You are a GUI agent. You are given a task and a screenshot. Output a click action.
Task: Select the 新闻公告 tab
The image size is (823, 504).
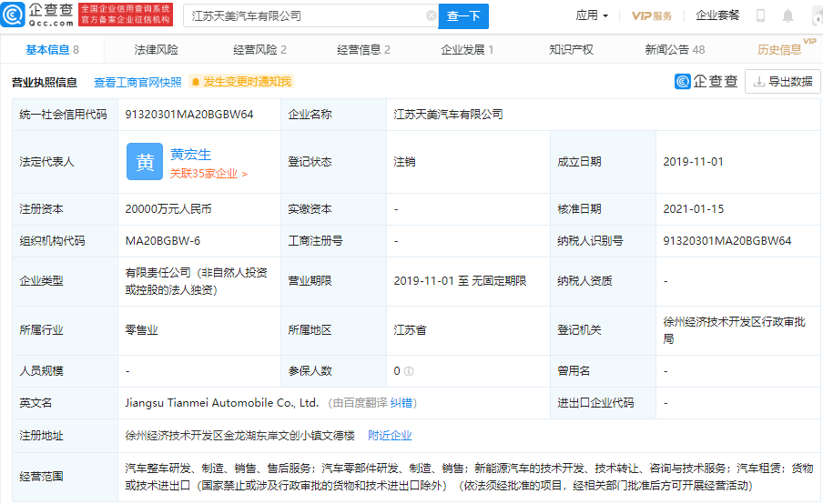pyautogui.click(x=675, y=50)
